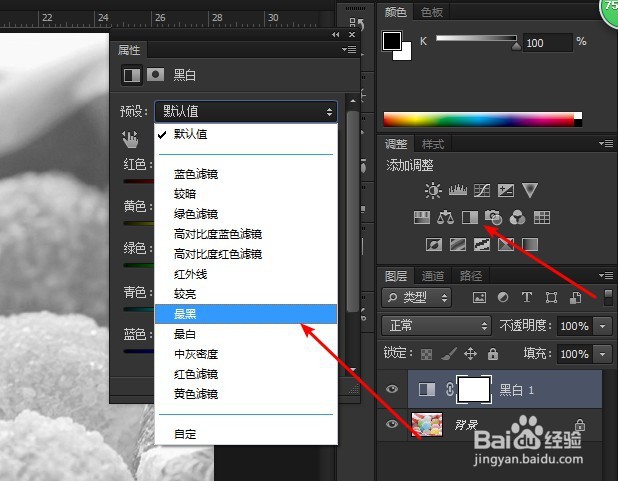Viewport: 618px width, 481px height.
Task: Choose the 红外线 preset
Action: click(x=246, y=274)
